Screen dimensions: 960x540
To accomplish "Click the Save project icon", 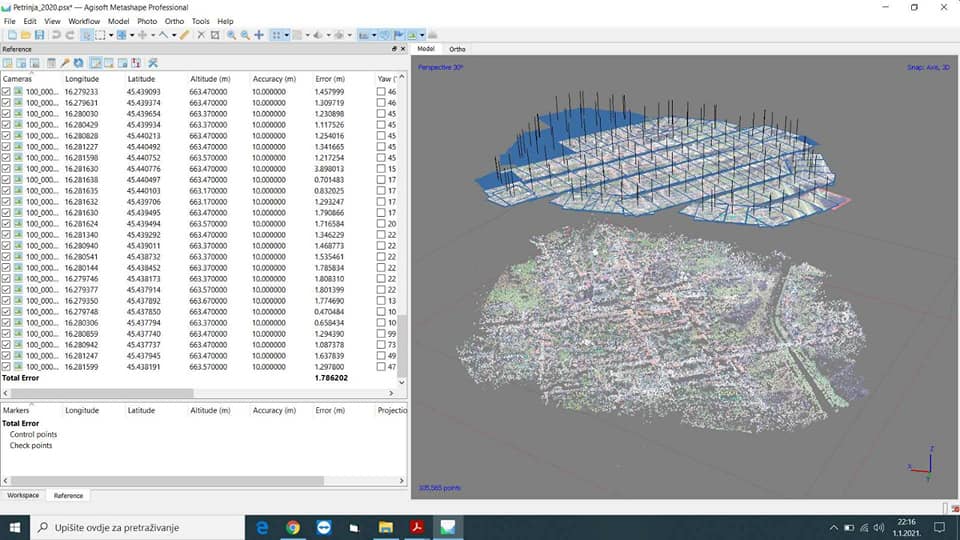I will coord(39,35).
